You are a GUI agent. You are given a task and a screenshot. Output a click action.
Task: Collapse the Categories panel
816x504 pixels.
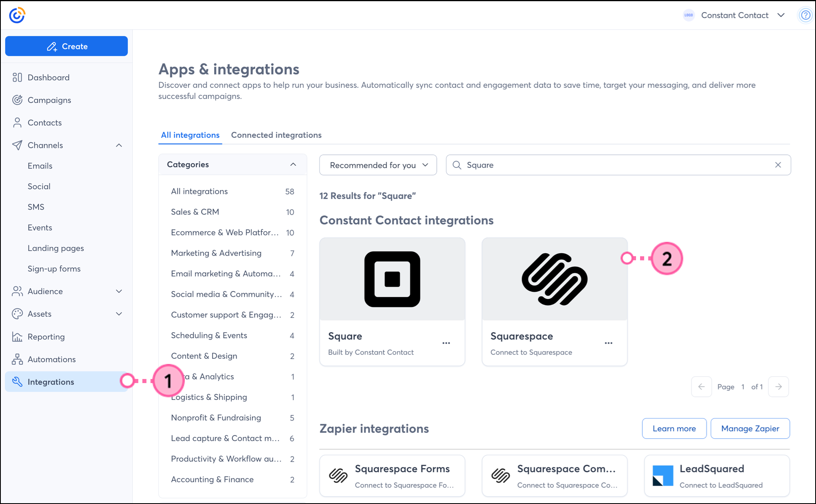tap(293, 164)
